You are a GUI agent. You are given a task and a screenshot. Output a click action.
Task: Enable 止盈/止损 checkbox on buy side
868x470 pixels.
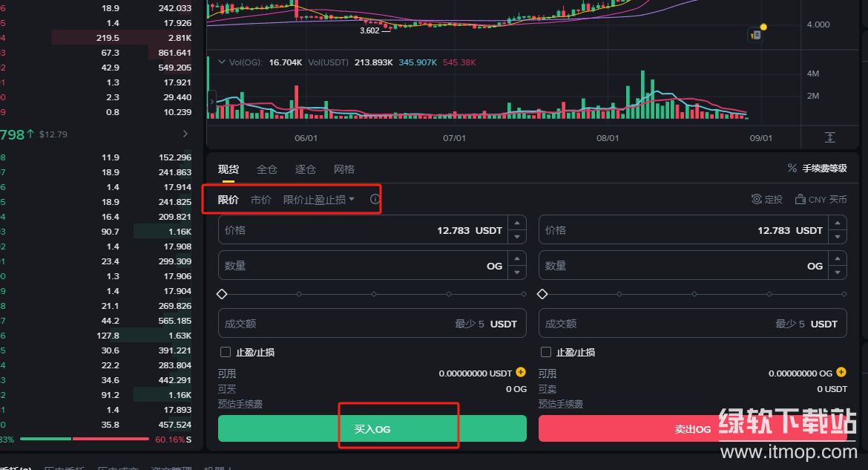[226, 352]
